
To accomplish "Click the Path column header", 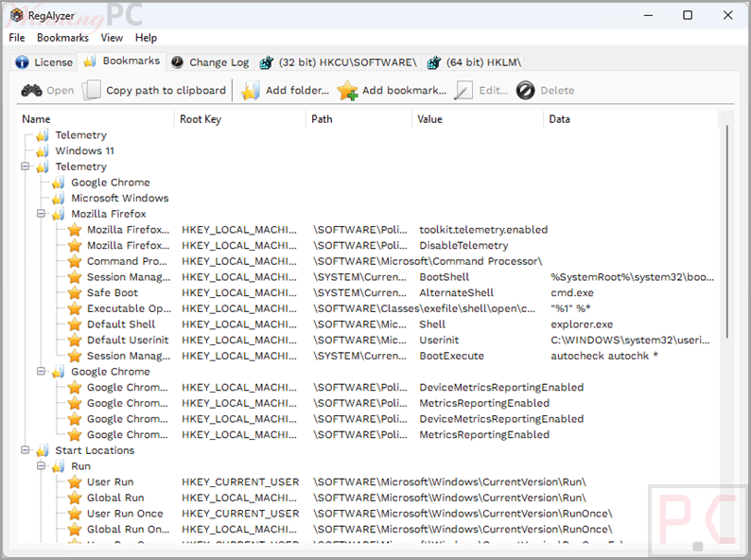I will [x=358, y=119].
